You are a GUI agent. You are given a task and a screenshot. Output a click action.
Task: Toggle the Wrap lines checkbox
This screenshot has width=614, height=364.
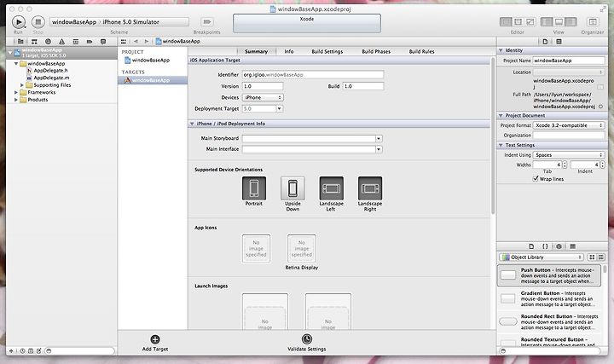tap(536, 178)
